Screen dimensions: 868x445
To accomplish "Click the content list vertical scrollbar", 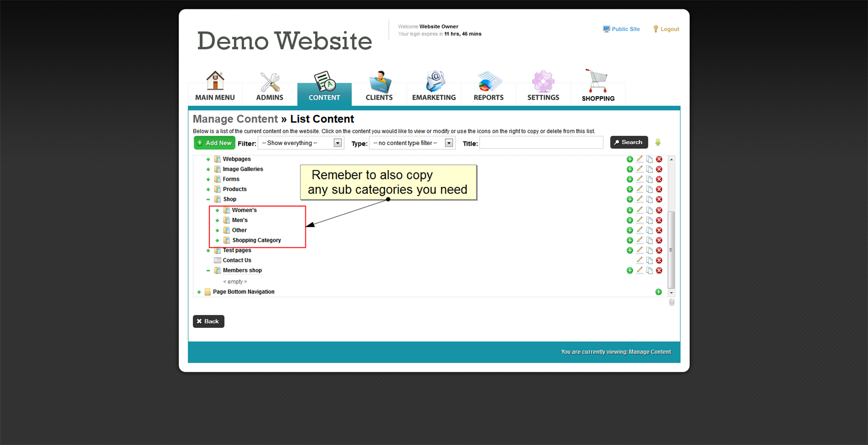I will [x=671, y=249].
